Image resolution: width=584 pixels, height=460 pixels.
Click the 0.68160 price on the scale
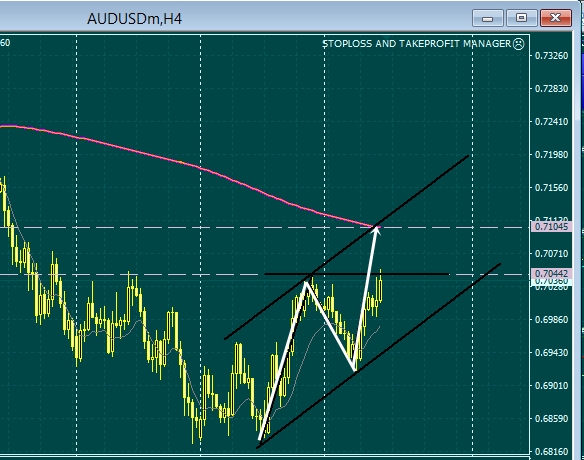point(551,451)
